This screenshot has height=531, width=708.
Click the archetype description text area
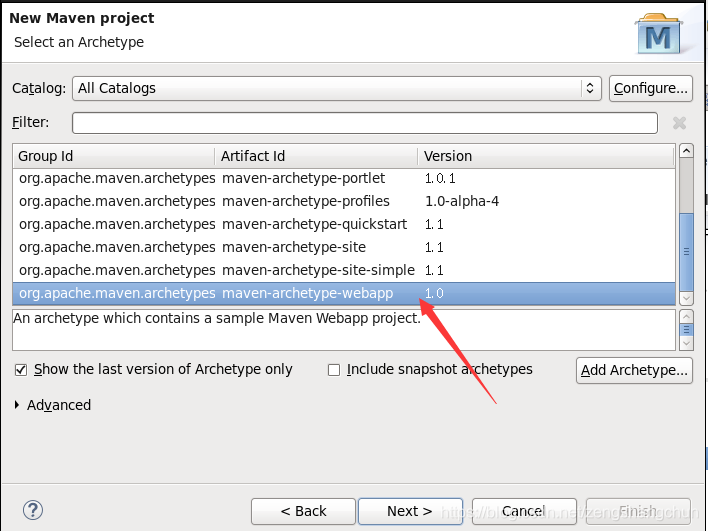(344, 330)
